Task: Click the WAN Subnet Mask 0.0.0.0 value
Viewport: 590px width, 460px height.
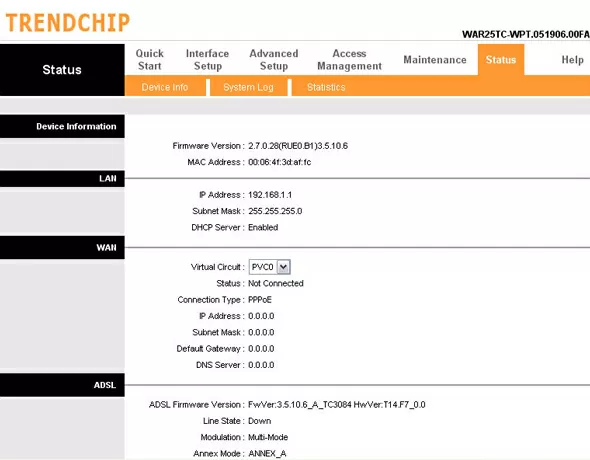Action: click(x=261, y=332)
